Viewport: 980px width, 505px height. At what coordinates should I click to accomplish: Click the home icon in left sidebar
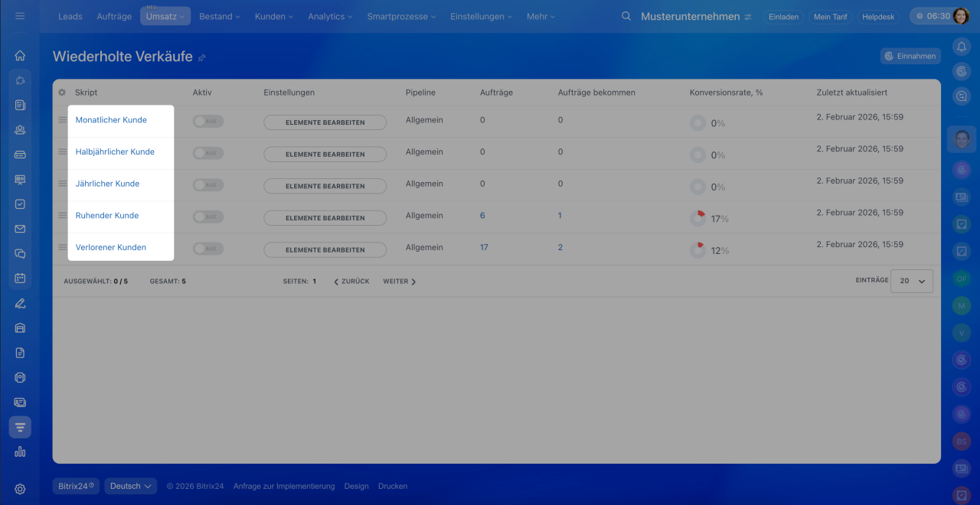[20, 55]
